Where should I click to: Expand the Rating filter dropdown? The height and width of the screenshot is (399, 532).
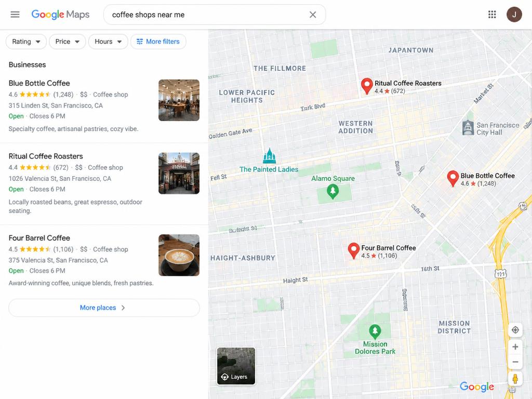tap(26, 42)
